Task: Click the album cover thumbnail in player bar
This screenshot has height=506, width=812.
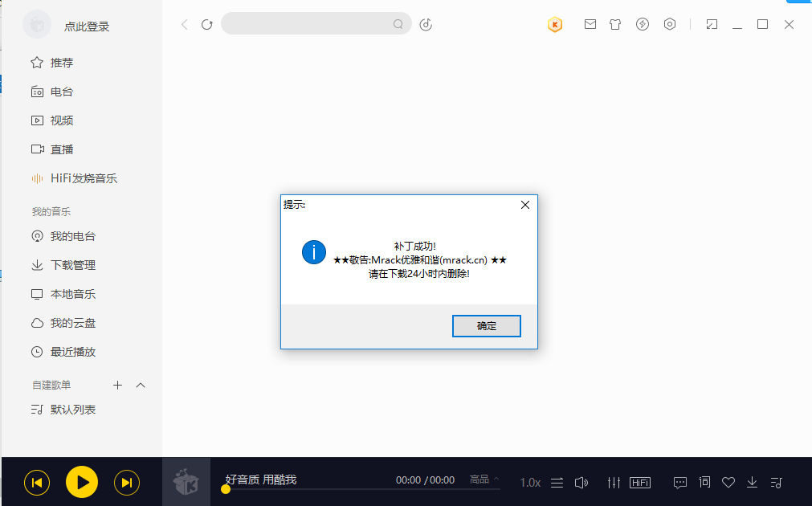Action: (x=186, y=482)
